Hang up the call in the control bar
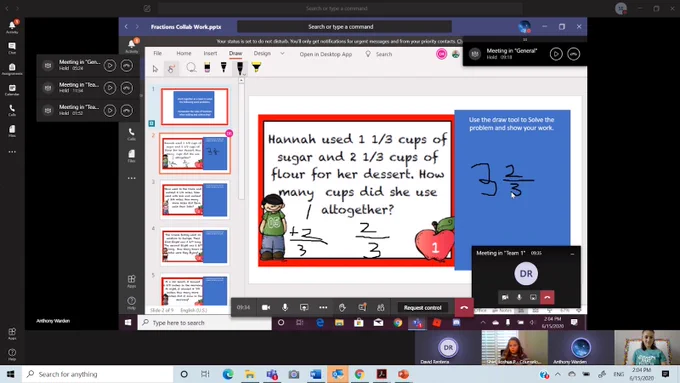Viewport: 680px width, 383px height. pyautogui.click(x=464, y=308)
